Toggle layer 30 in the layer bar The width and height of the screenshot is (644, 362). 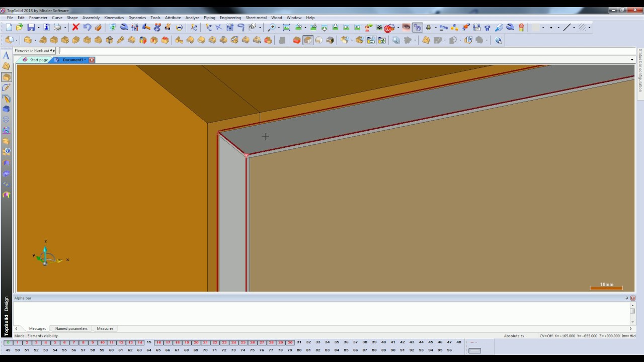coord(290,342)
